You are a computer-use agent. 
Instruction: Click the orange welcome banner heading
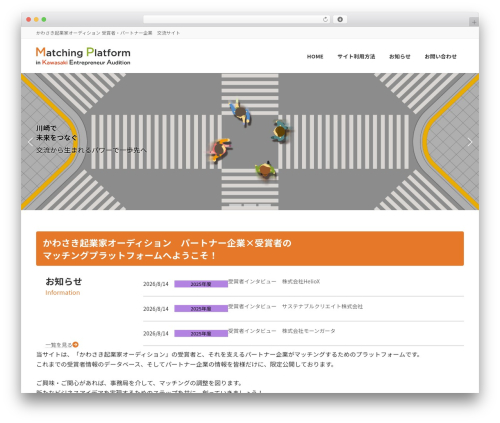250,249
